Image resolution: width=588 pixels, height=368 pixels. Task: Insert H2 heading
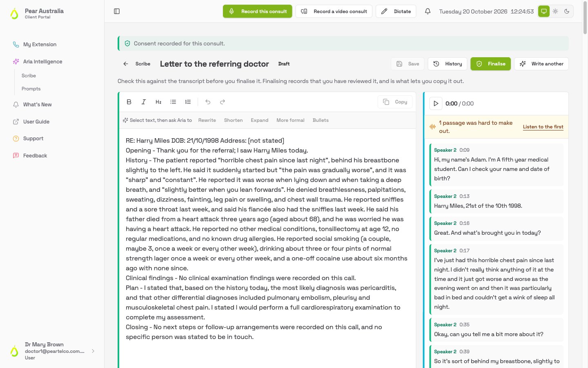(x=158, y=102)
